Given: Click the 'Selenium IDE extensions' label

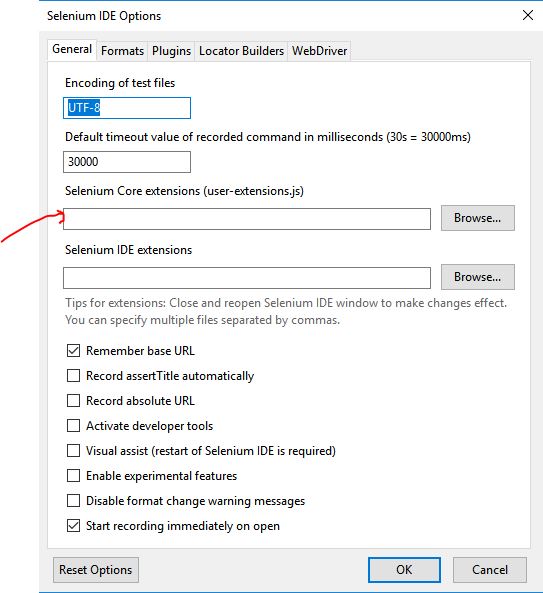Looking at the screenshot, I should [129, 250].
